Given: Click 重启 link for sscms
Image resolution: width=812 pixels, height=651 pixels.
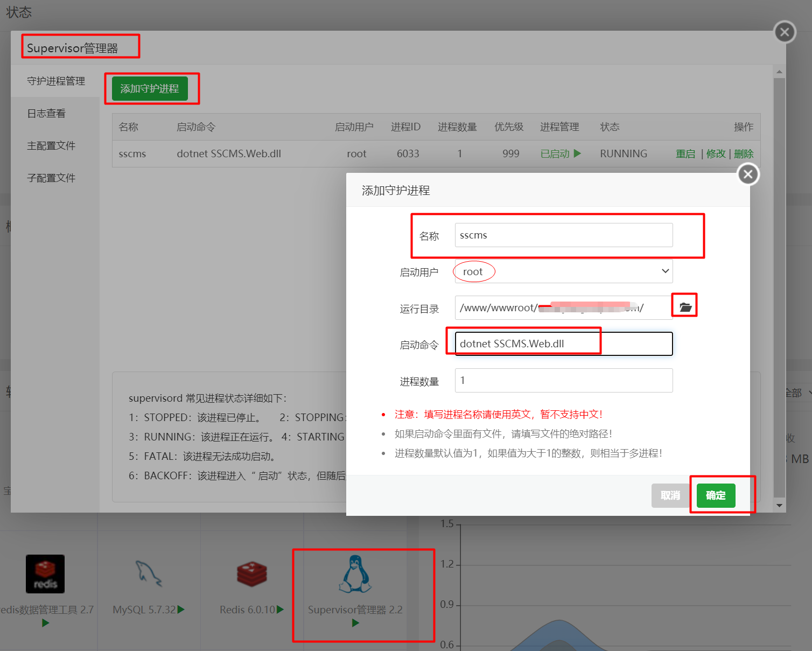Looking at the screenshot, I should [x=685, y=153].
